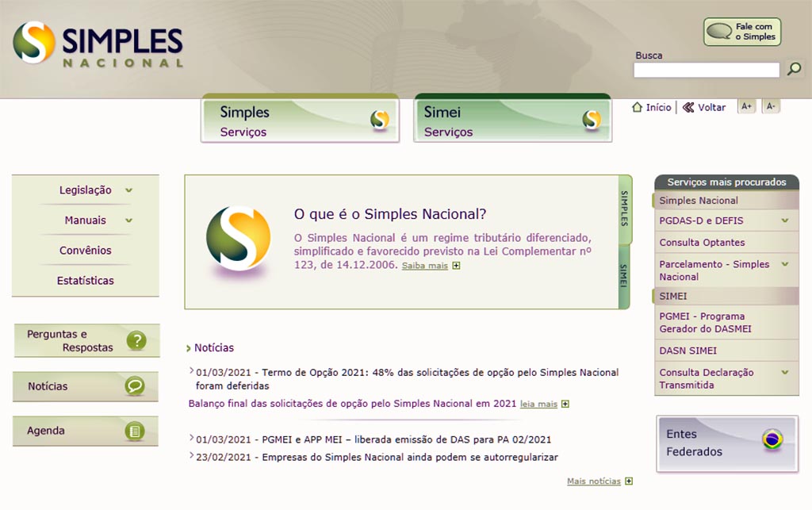Click the S logo on the Simei Serviços tab
812x510 pixels.
coord(592,120)
